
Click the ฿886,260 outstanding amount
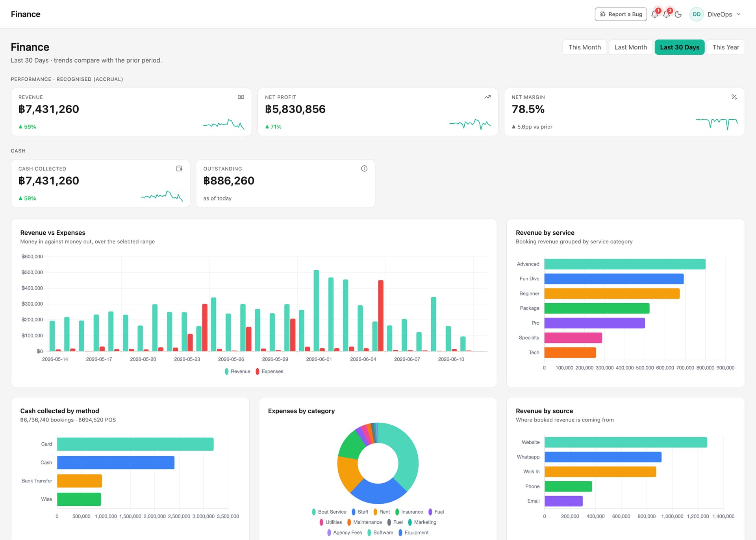(229, 181)
